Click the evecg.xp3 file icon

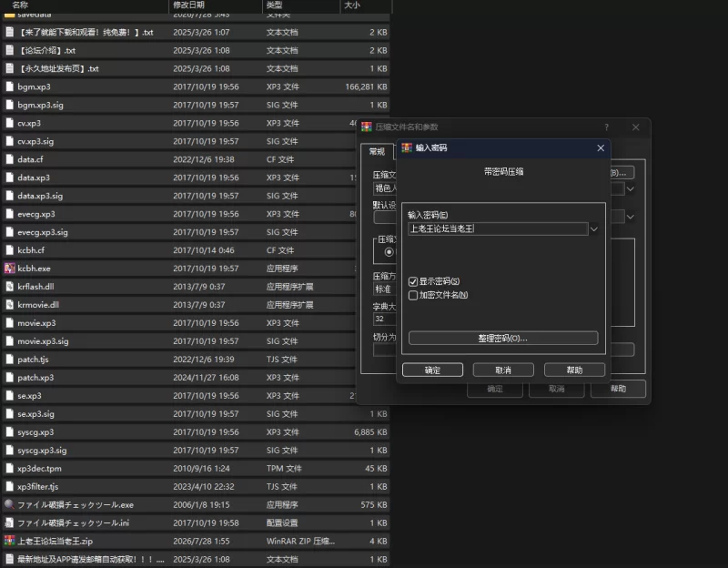click(9, 214)
